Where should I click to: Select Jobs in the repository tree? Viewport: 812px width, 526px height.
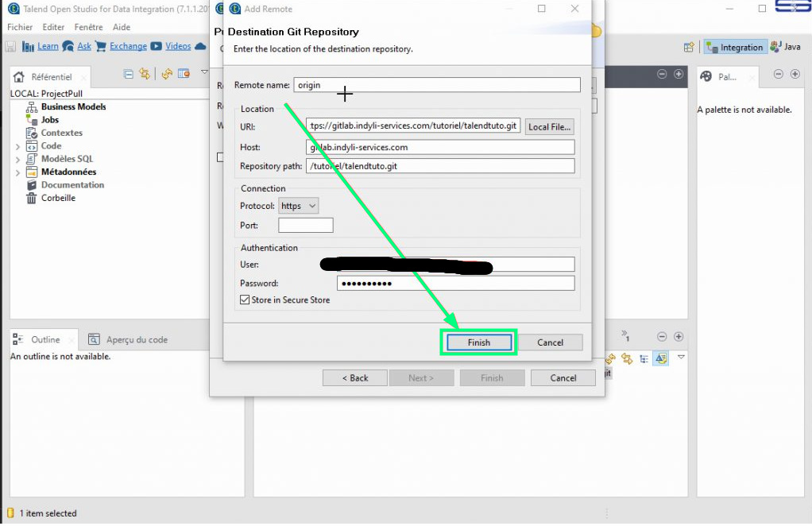pyautogui.click(x=49, y=120)
